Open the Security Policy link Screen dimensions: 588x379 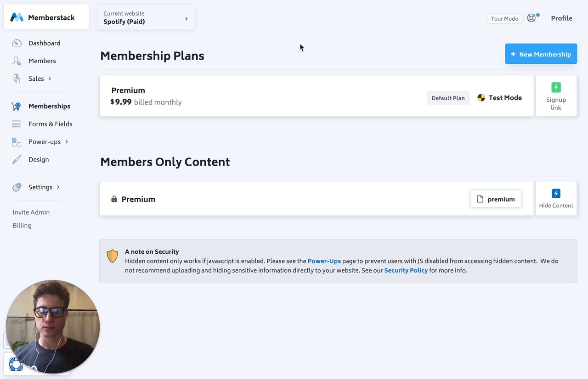pyautogui.click(x=406, y=270)
